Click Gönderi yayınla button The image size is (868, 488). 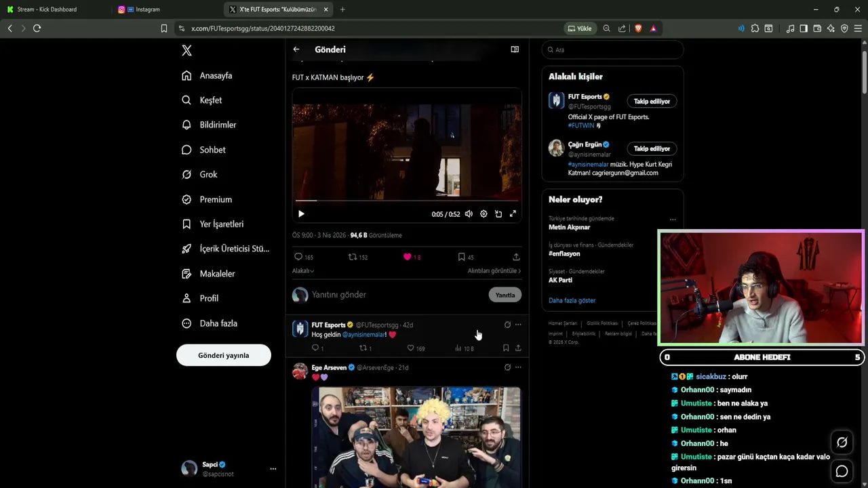(224, 355)
